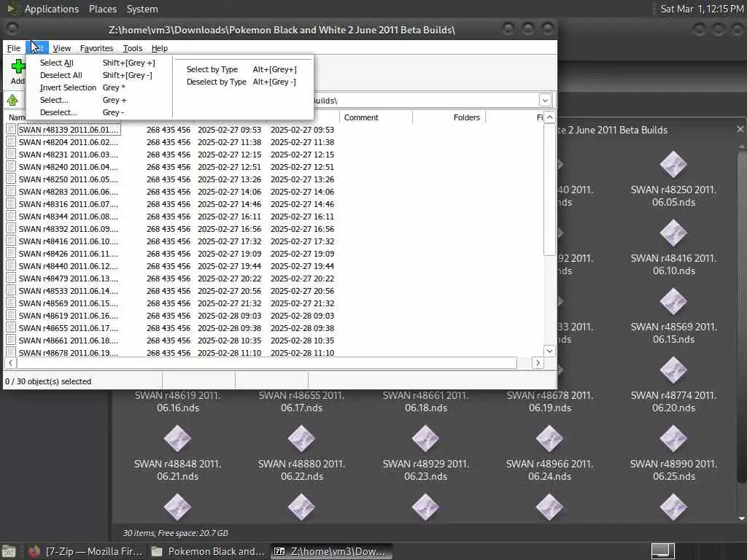This screenshot has height=560, width=747.
Task: Sort by Comment column header
Action: click(x=376, y=117)
